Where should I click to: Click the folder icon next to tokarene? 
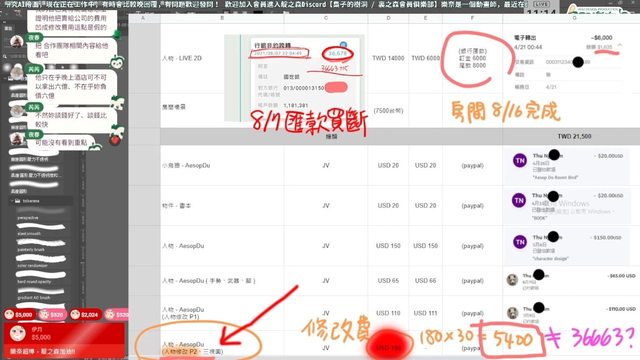18,201
